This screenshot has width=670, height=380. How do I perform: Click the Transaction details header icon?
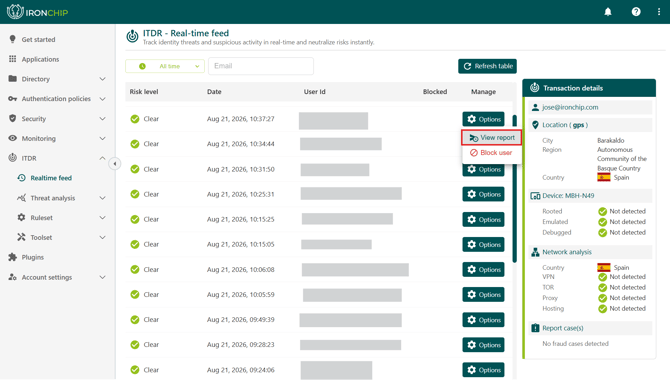tap(535, 88)
